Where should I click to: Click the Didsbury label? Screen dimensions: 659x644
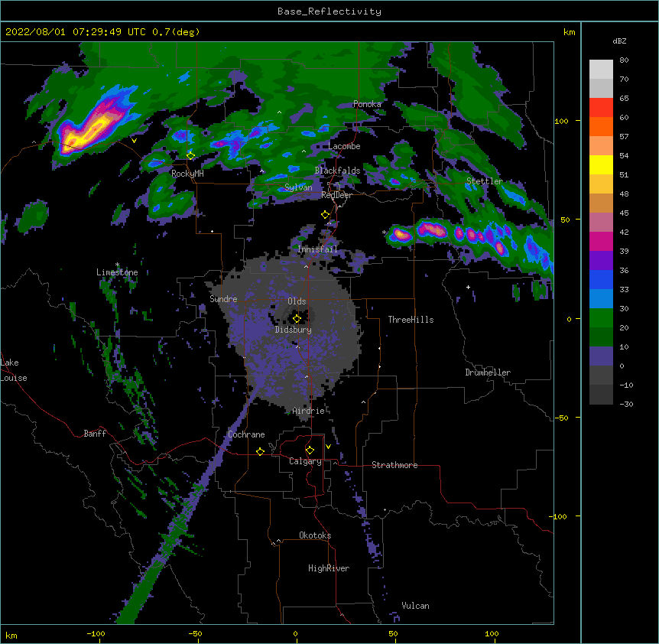(x=293, y=330)
